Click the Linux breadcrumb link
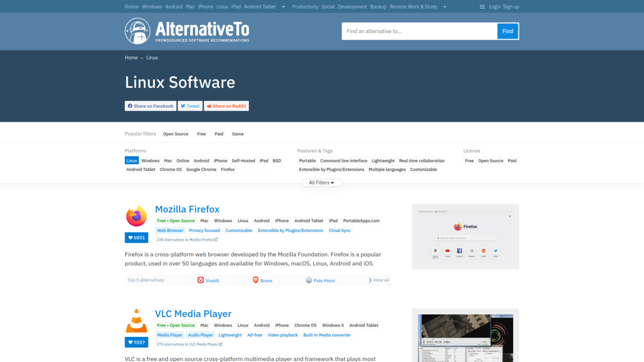644x362 pixels. [152, 57]
